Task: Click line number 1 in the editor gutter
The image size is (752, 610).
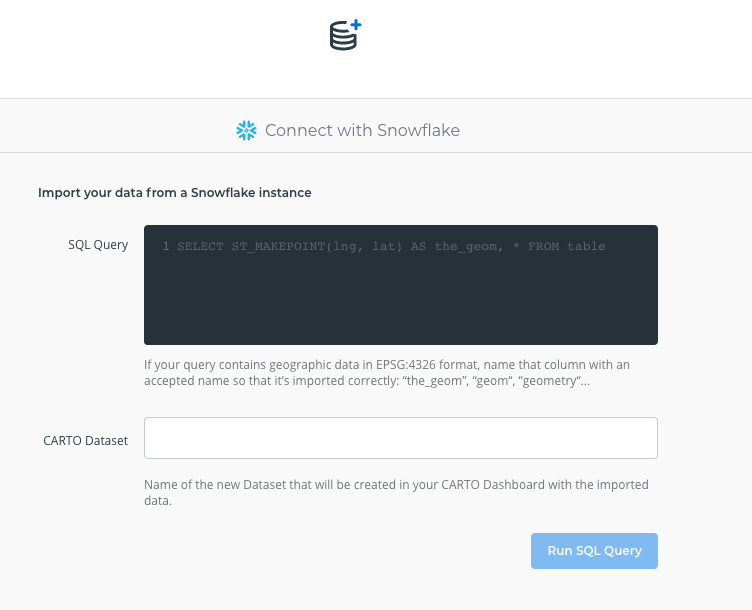Action: (166, 246)
